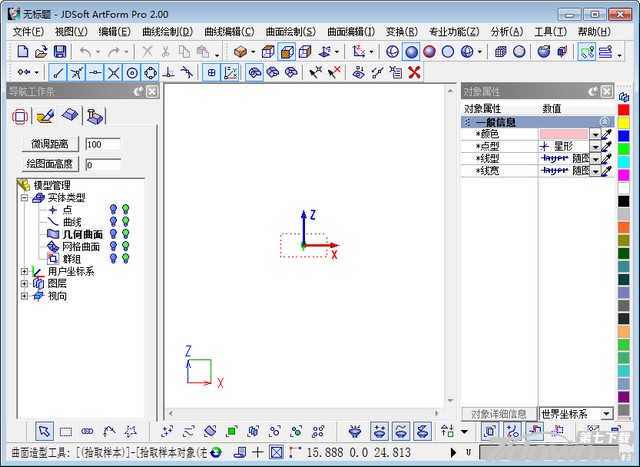Image resolution: width=640 pixels, height=467 pixels.
Task: Expand the 用户坐标系 tree node
Action: pos(24,271)
